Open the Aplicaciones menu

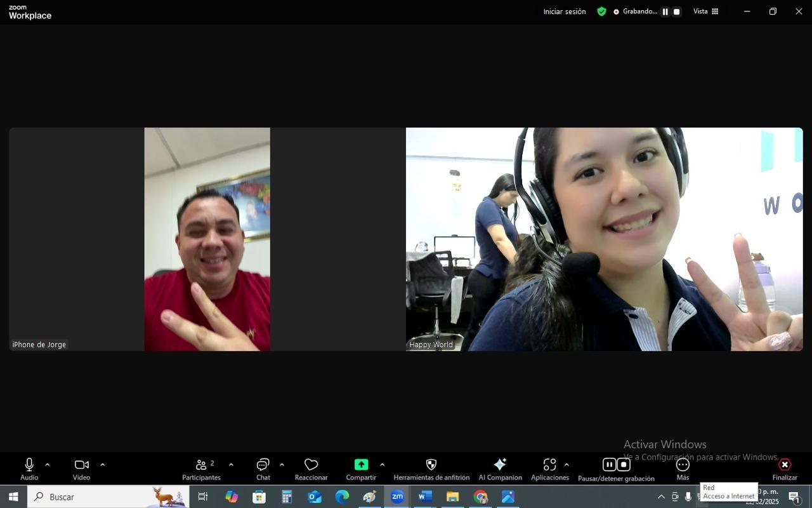click(x=549, y=469)
